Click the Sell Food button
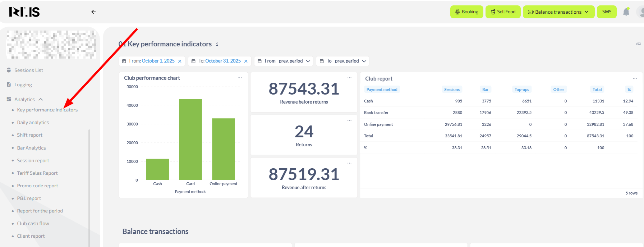Viewport: 644px width, 247px height. [503, 12]
